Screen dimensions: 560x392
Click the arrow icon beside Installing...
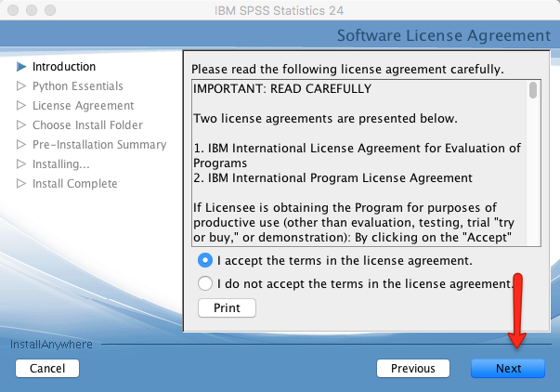21,164
